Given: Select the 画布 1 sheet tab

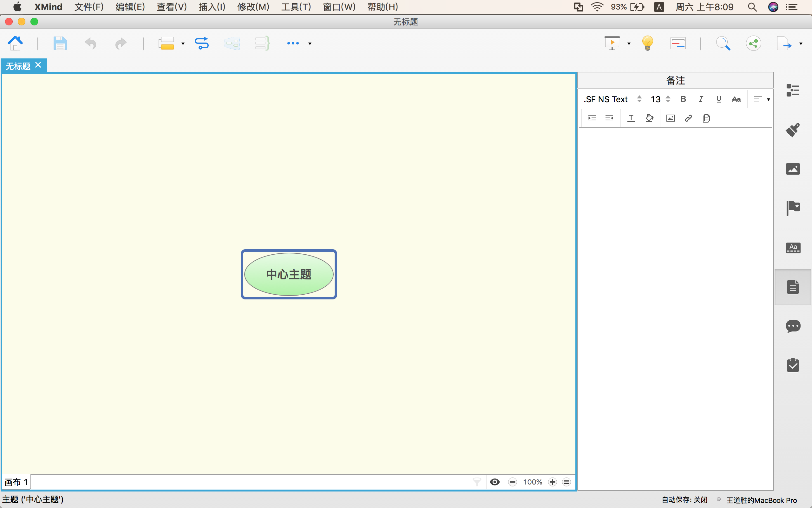Looking at the screenshot, I should coord(16,482).
